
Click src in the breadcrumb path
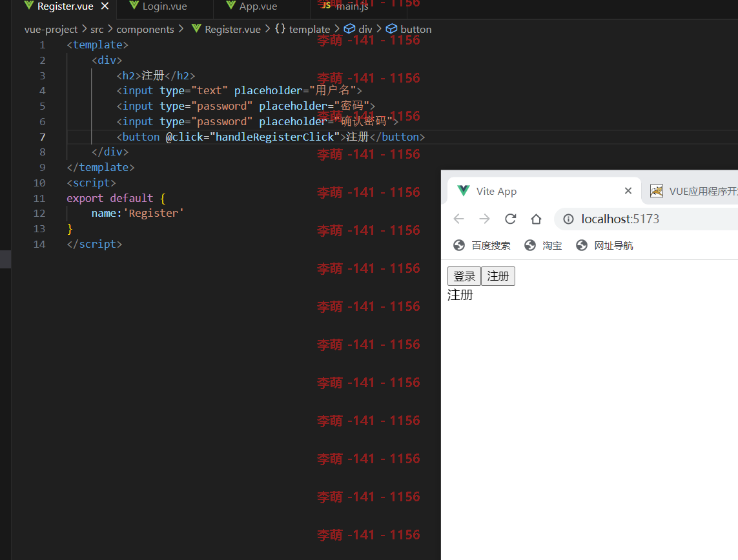pos(97,29)
